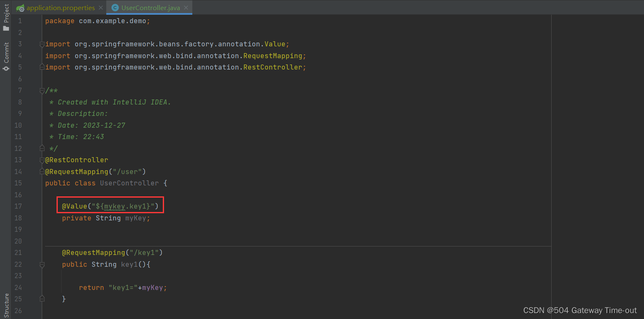Screen dimensions: 644x319
Task: Click the RestController import on line 5
Action: click(176, 67)
